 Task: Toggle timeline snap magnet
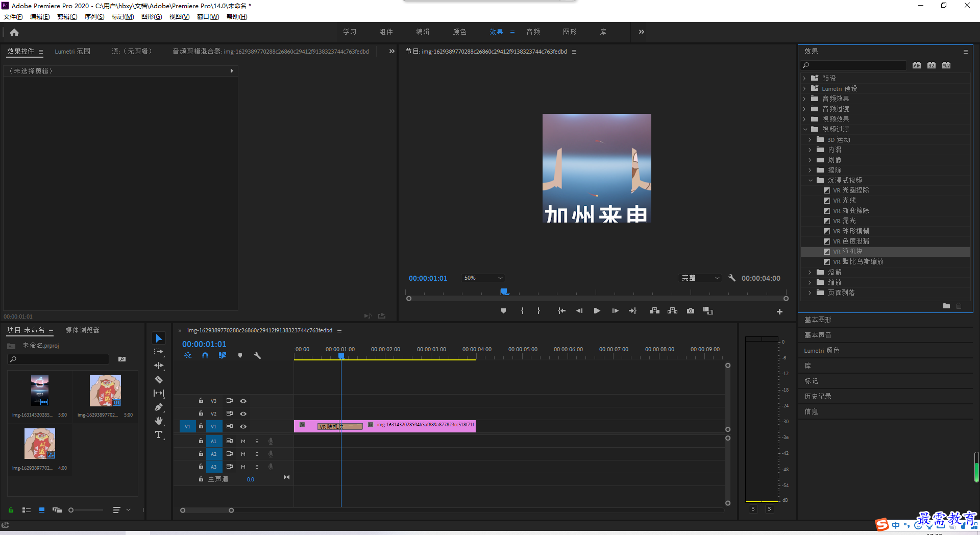(x=205, y=355)
